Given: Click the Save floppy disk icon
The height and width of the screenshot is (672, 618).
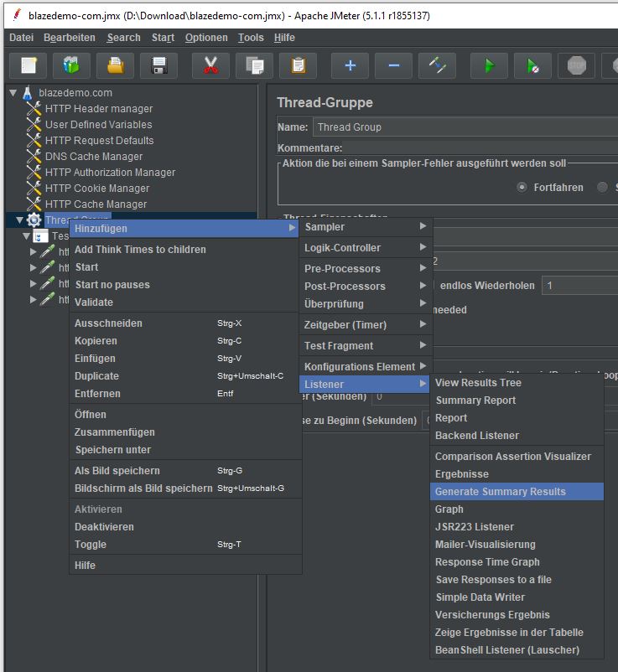Looking at the screenshot, I should [x=158, y=66].
